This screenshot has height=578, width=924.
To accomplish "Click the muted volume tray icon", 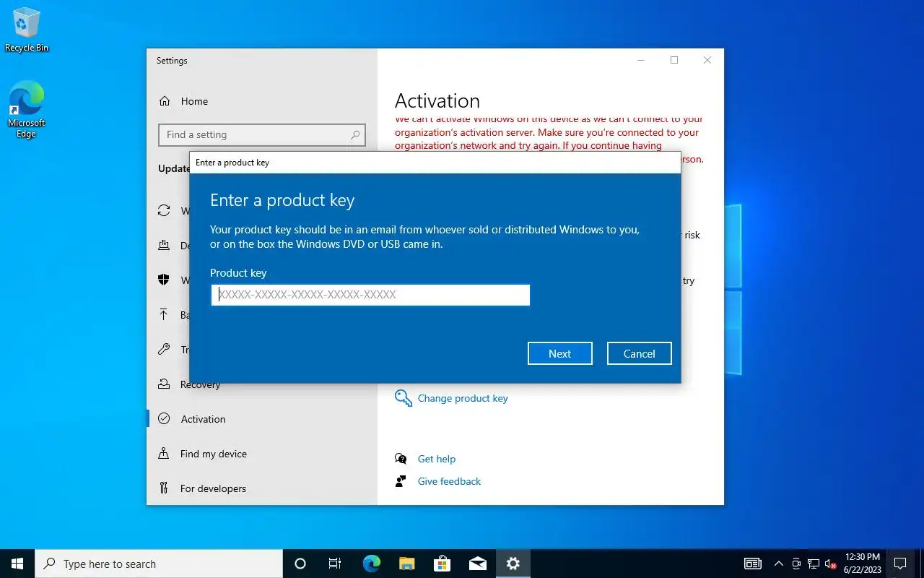I will pyautogui.click(x=831, y=564).
